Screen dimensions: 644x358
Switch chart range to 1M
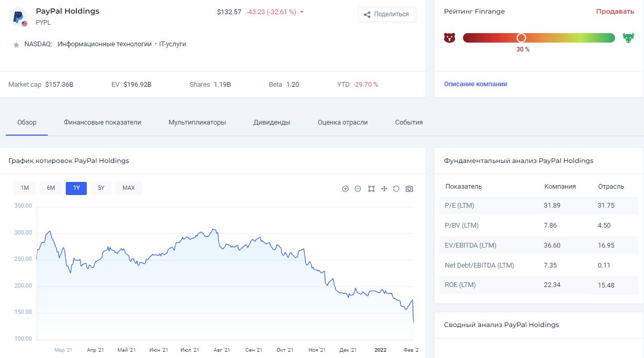[x=25, y=188]
